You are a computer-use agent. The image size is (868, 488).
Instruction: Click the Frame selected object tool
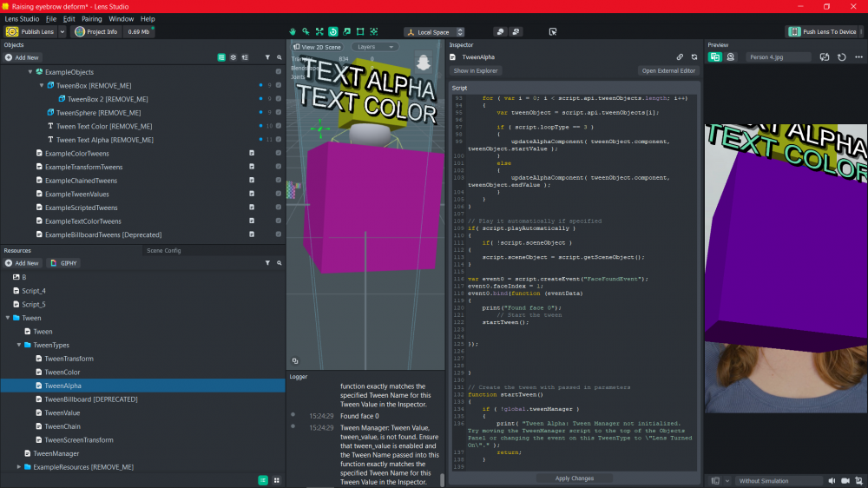pos(373,31)
